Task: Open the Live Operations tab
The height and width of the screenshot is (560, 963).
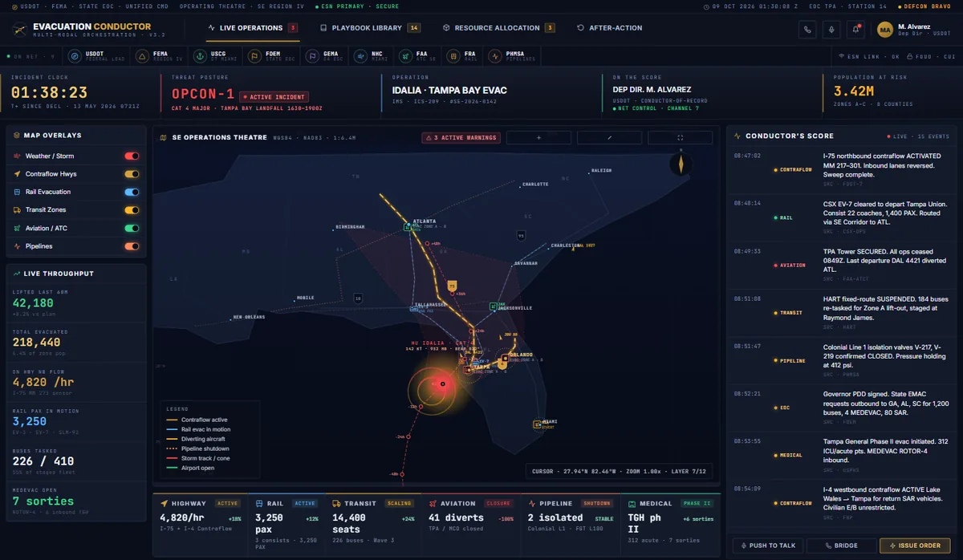Action: pyautogui.click(x=253, y=28)
